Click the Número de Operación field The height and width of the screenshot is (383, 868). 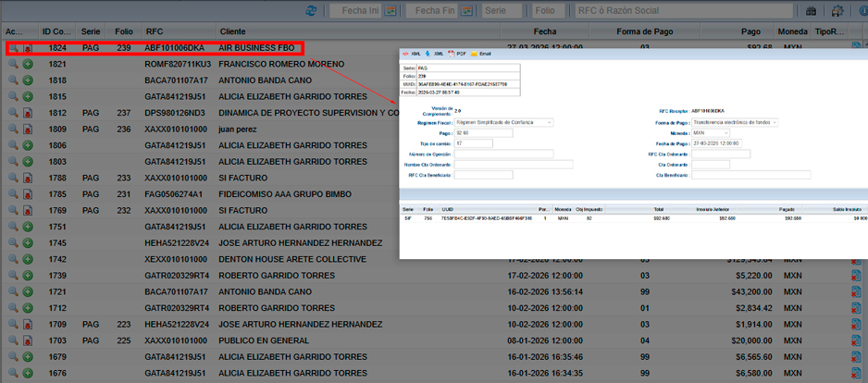(x=503, y=154)
